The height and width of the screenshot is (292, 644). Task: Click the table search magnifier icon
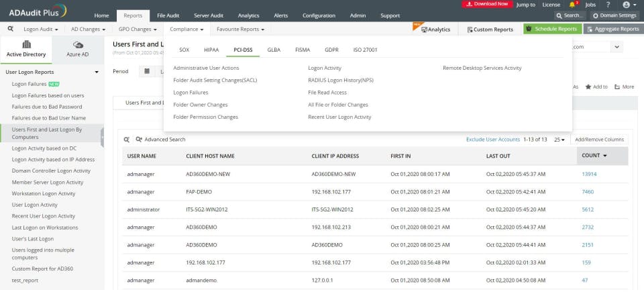pyautogui.click(x=127, y=140)
